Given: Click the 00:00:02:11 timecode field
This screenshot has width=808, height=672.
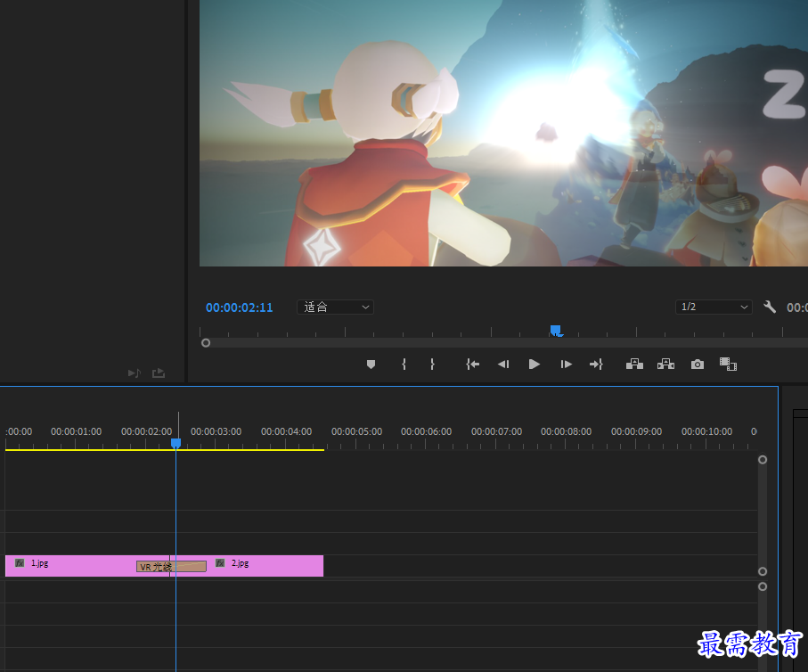Looking at the screenshot, I should pyautogui.click(x=239, y=307).
